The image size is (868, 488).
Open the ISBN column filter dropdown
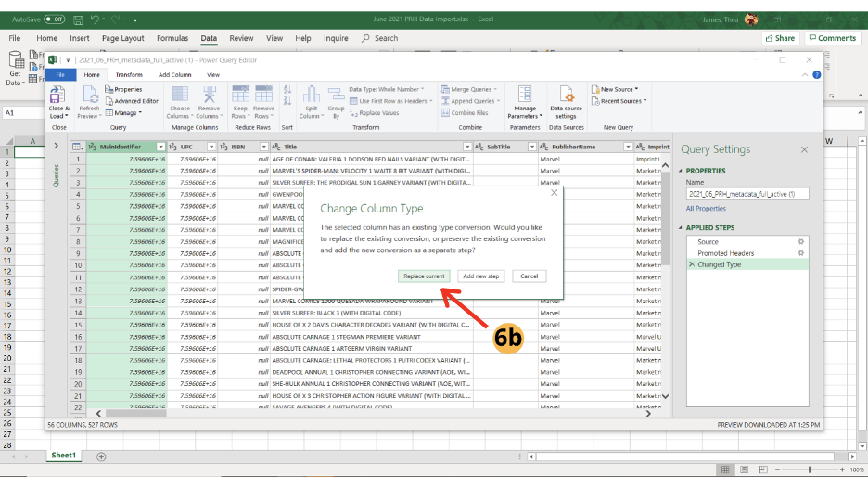263,147
